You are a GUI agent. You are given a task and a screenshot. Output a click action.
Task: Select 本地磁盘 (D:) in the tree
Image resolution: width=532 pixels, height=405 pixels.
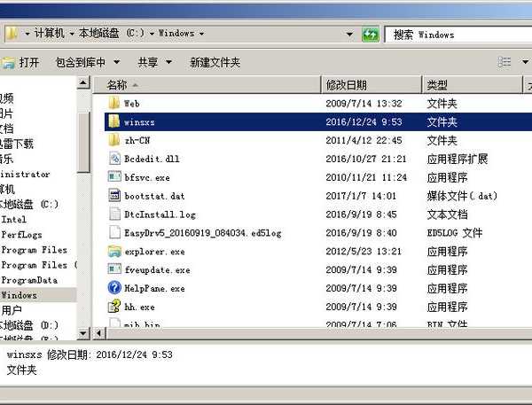pos(29,325)
